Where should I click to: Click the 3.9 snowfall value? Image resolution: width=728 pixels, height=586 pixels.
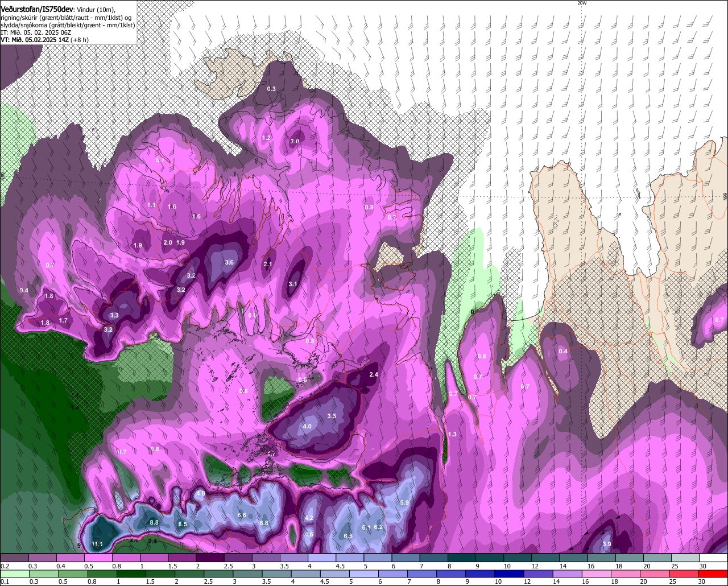tap(606, 544)
